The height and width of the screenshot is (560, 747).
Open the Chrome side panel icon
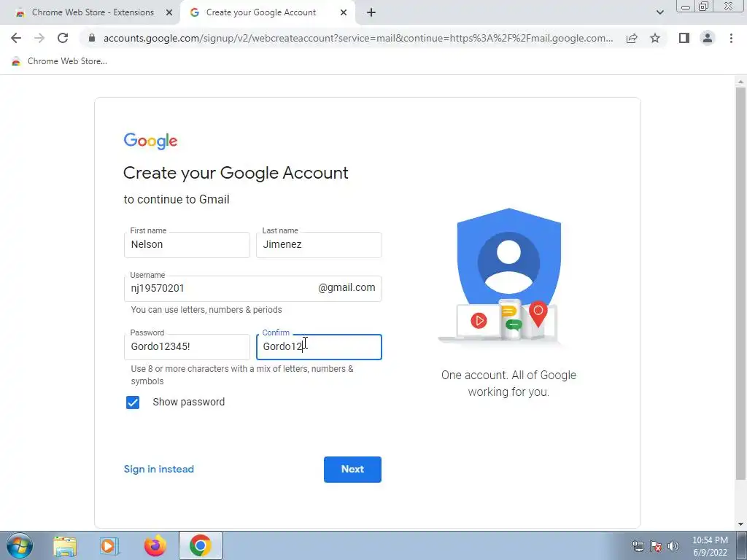pyautogui.click(x=684, y=38)
